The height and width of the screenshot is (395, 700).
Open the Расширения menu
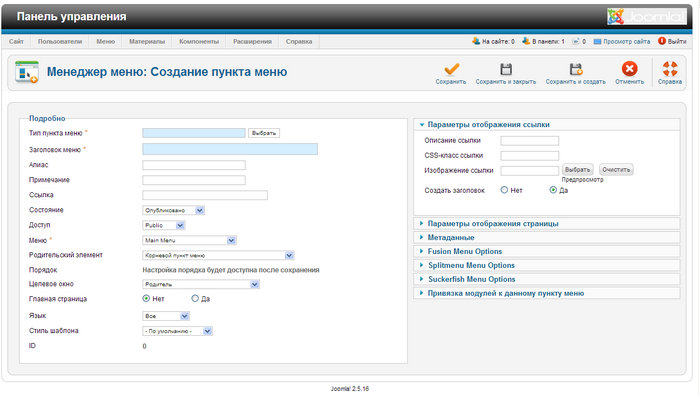252,42
